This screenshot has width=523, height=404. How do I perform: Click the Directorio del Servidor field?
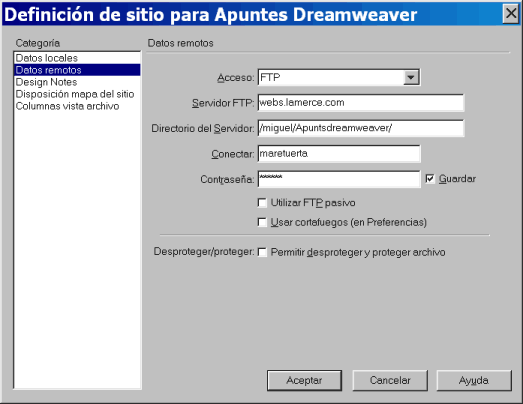[361, 128]
